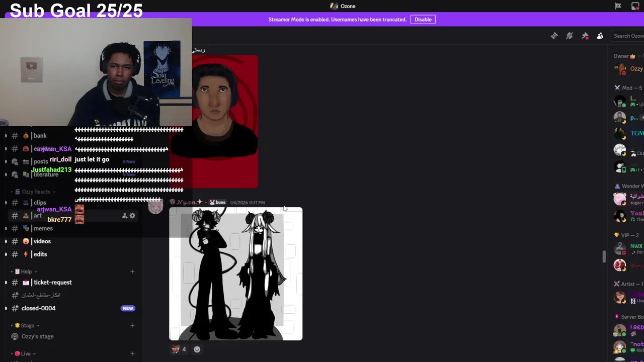Open pinned messages icon

pyautogui.click(x=585, y=36)
